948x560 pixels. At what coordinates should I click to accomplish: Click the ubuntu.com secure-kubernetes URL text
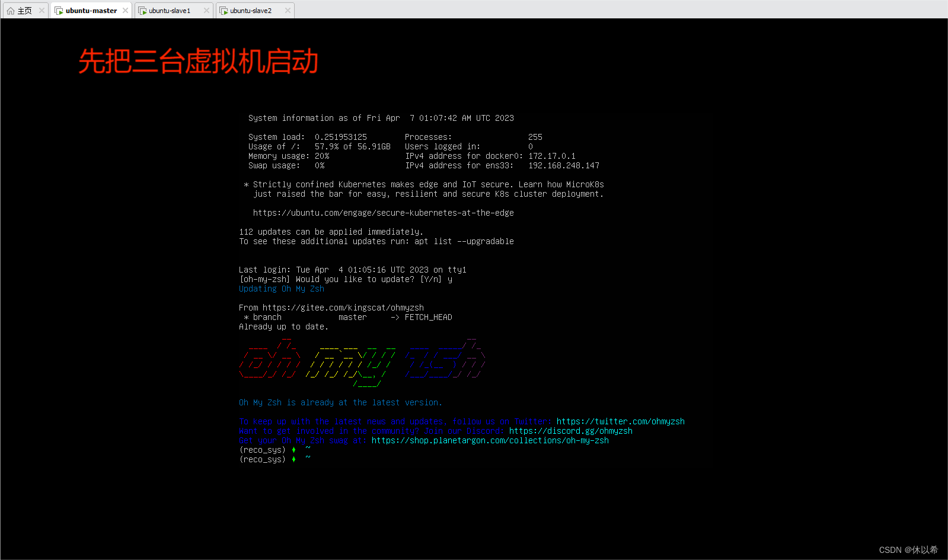tap(383, 213)
